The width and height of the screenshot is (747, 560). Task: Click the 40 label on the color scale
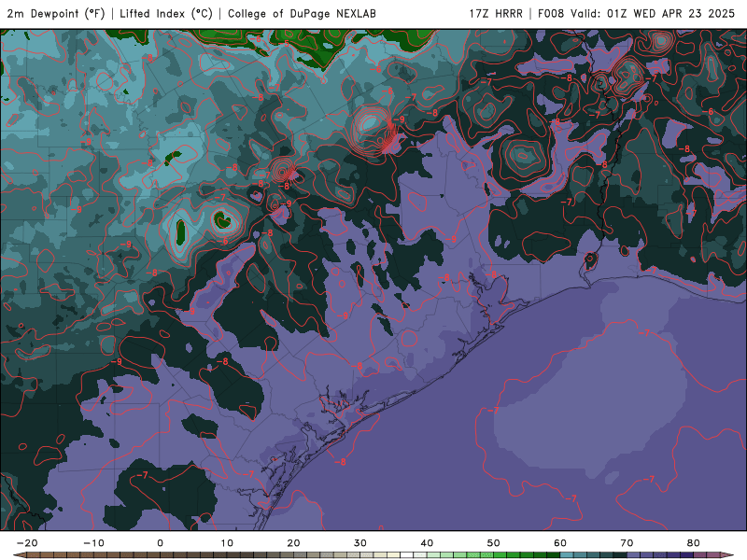[427, 543]
